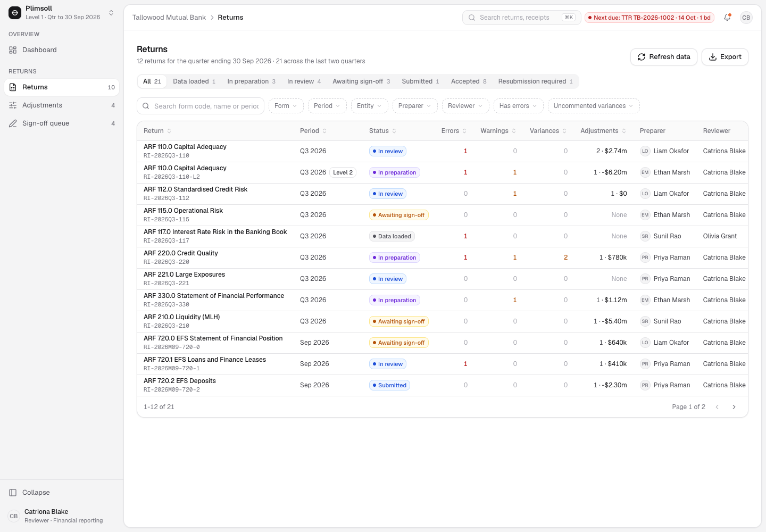Show the Resubmission required tab
This screenshot has height=532, width=766.
[536, 81]
